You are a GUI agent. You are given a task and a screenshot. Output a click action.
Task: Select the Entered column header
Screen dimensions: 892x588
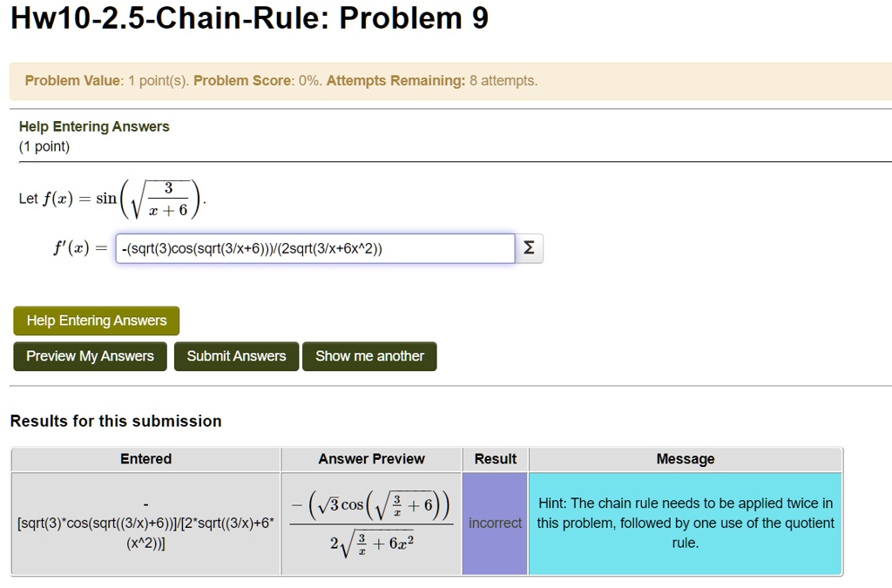pyautogui.click(x=145, y=459)
